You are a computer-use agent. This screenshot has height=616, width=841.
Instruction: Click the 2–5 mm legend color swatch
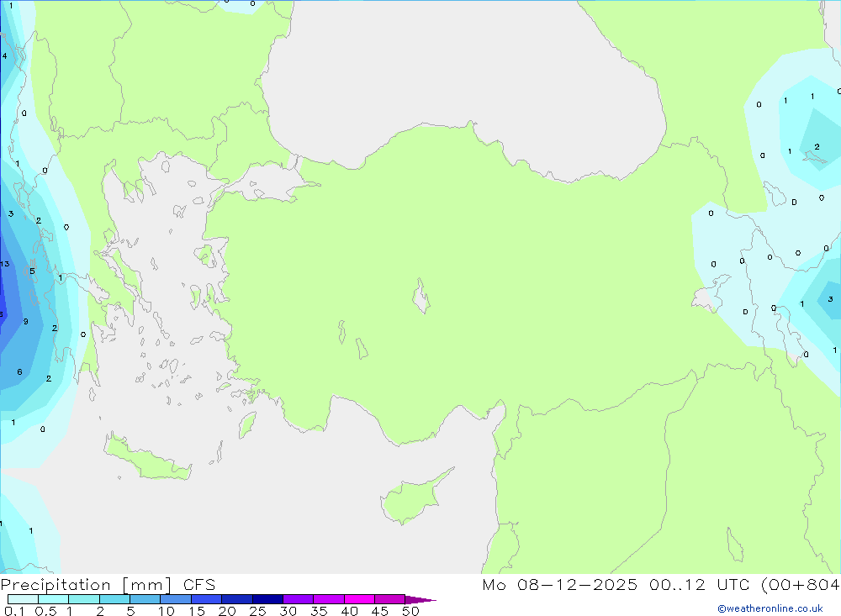point(114,599)
